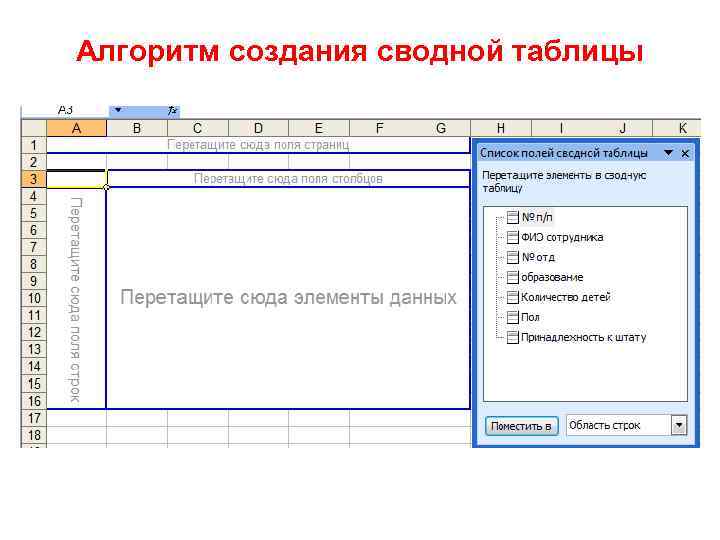Click the active cell A3

[77, 179]
